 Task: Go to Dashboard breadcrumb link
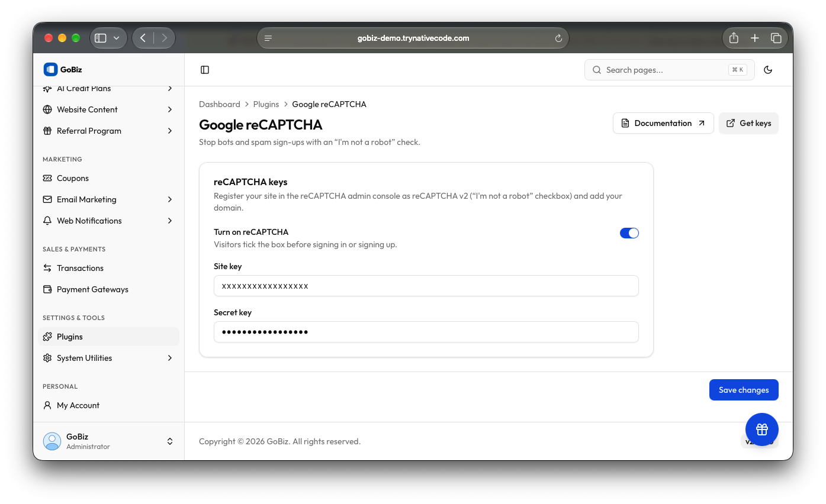220,104
